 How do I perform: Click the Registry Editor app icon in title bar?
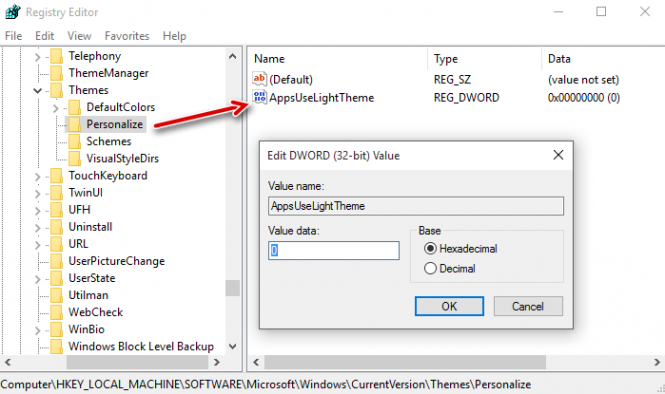point(13,12)
